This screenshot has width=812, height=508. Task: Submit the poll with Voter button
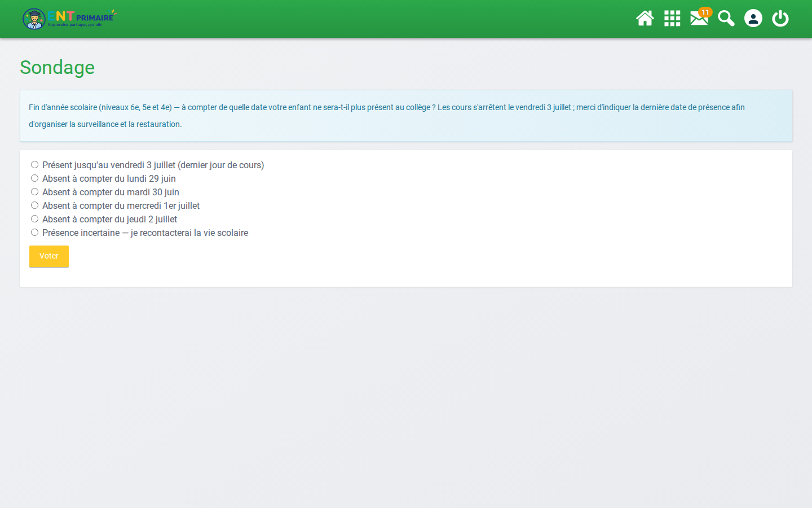pos(49,256)
